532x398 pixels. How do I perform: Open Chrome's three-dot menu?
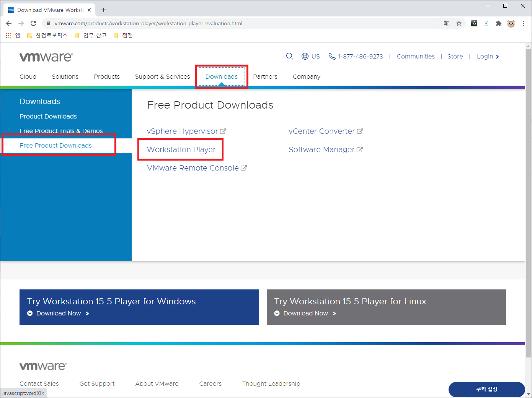pyautogui.click(x=523, y=23)
